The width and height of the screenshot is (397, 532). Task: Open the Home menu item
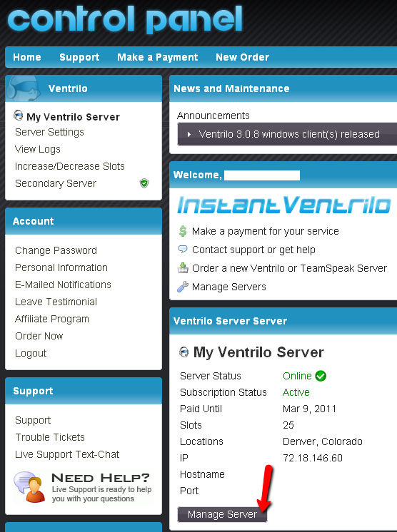[27, 57]
